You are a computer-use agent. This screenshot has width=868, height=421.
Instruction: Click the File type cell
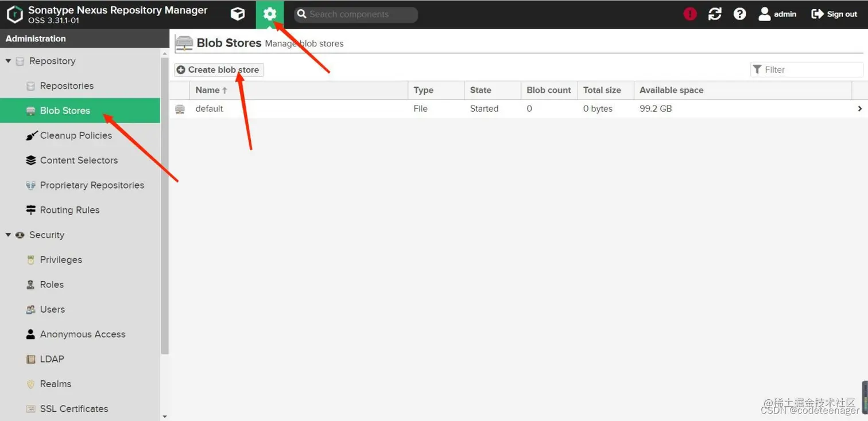(x=420, y=108)
